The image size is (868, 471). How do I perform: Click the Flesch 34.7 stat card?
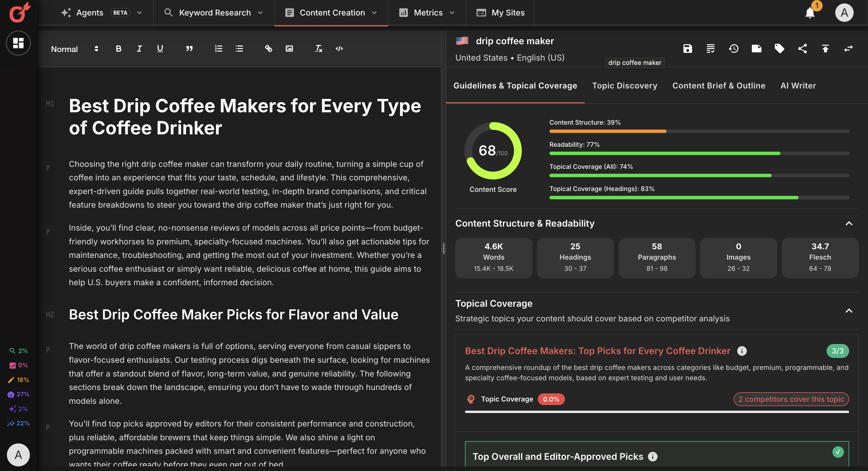pos(820,258)
